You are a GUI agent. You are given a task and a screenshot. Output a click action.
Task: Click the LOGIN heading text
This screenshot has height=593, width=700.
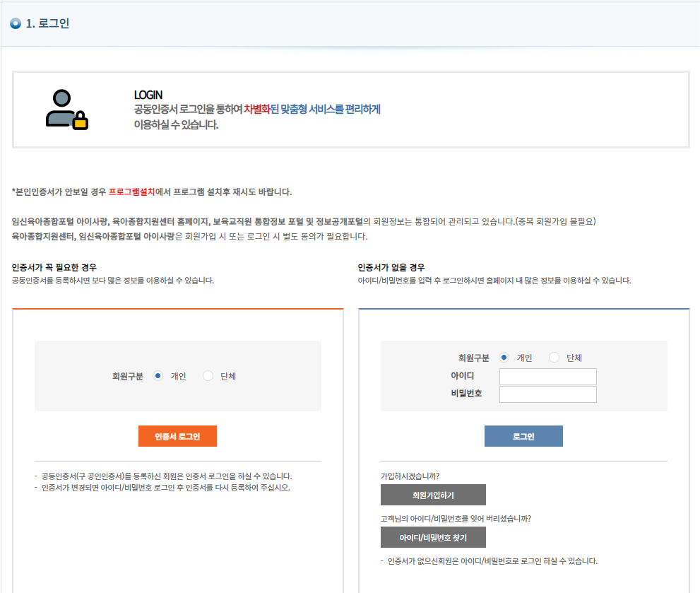click(x=148, y=94)
